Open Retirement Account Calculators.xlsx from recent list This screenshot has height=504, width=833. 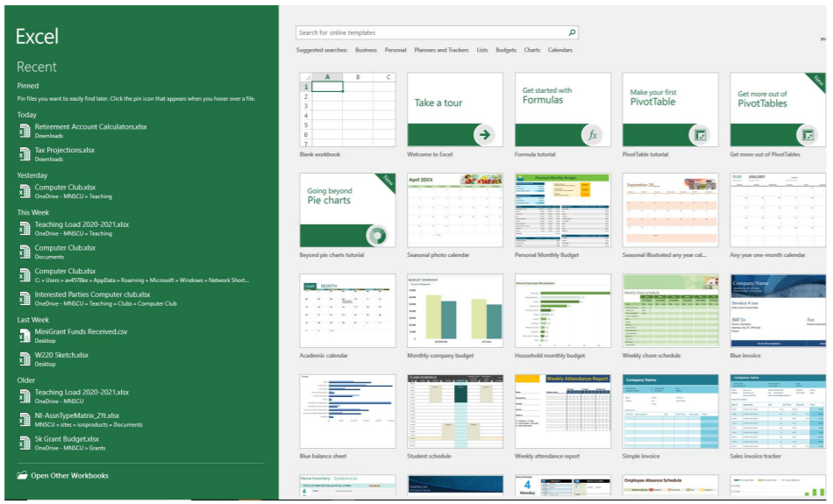click(90, 127)
